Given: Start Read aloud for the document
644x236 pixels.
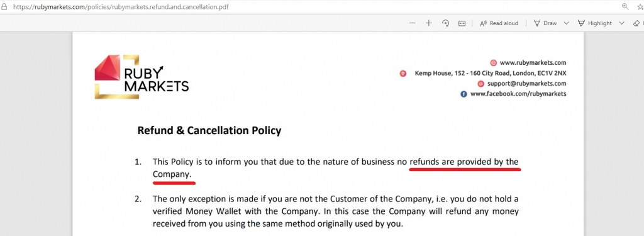Looking at the screenshot, I should click(499, 23).
